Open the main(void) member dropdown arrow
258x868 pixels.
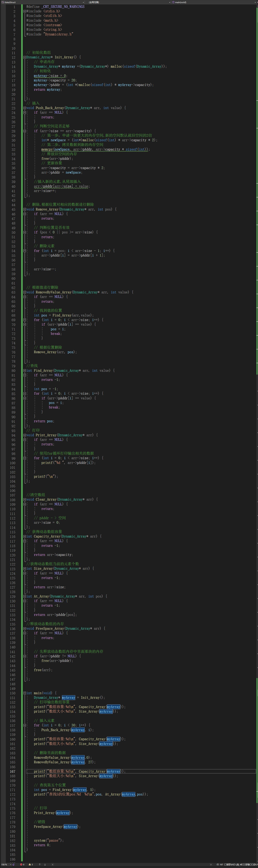(256, 2)
